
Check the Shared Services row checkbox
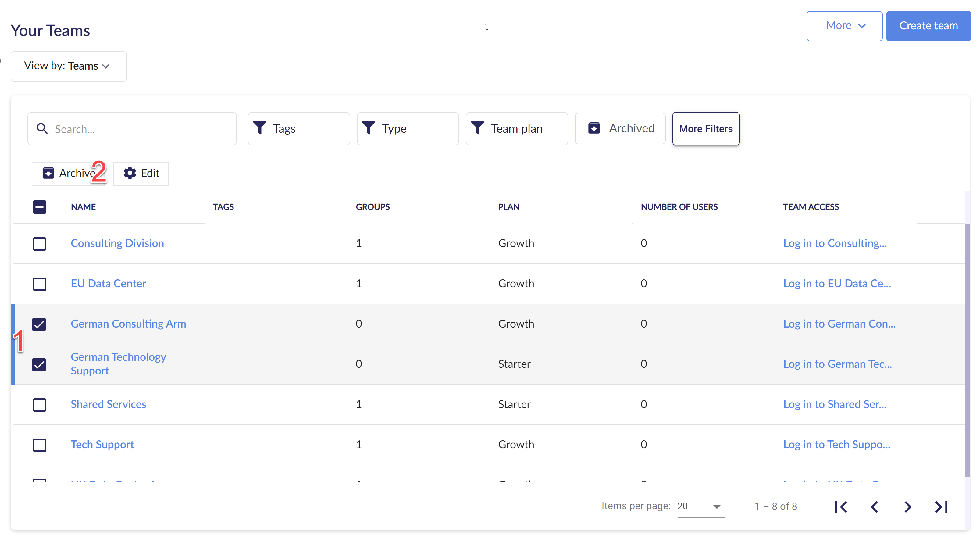point(40,405)
